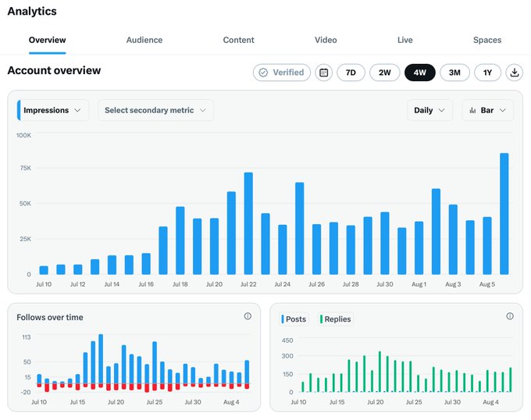Switch to the Spaces tab
531x420 pixels.
487,40
